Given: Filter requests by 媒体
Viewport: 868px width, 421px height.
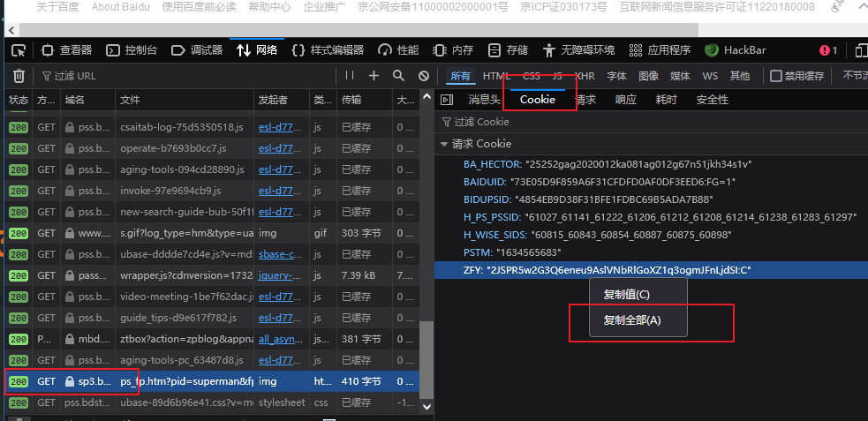Looking at the screenshot, I should pyautogui.click(x=680, y=76).
